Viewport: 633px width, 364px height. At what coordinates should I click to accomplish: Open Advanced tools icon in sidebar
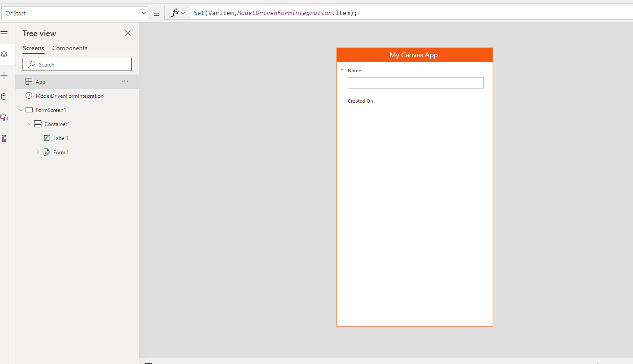point(4,139)
